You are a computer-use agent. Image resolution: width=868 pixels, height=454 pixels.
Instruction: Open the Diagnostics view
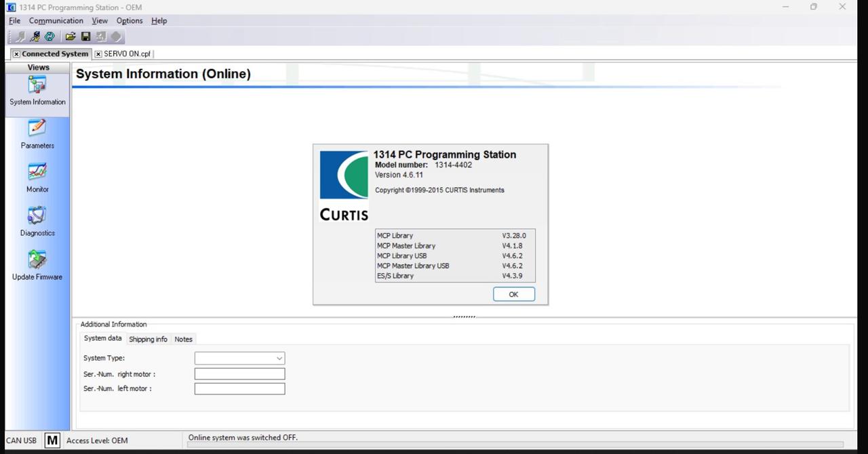[x=37, y=222]
